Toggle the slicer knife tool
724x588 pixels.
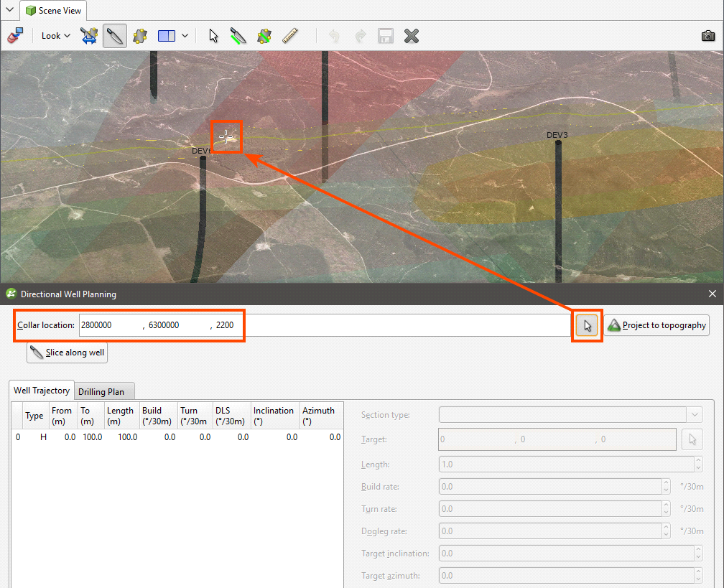pyautogui.click(x=115, y=35)
